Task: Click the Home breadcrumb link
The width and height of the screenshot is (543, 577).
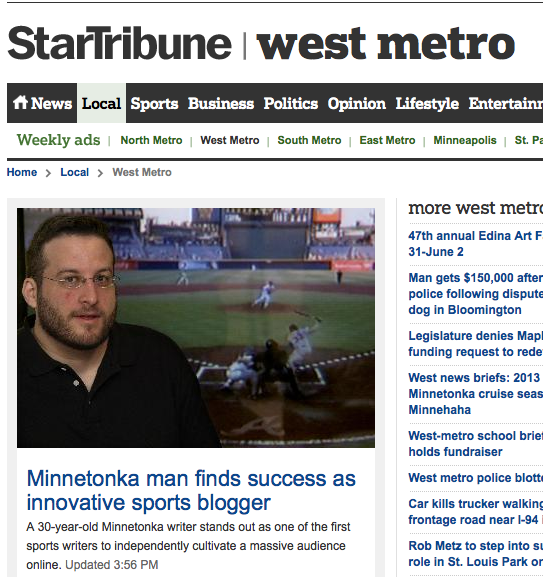Action: (22, 172)
